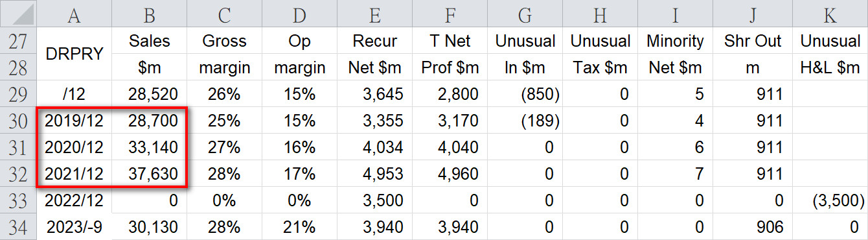Select the column G header
868x240 pixels.
525,13
